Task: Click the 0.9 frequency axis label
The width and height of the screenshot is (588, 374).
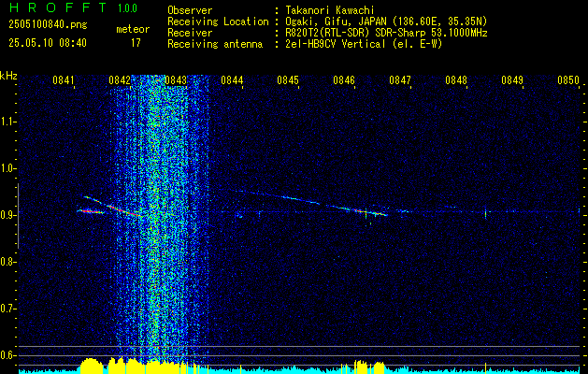Action: (7, 215)
